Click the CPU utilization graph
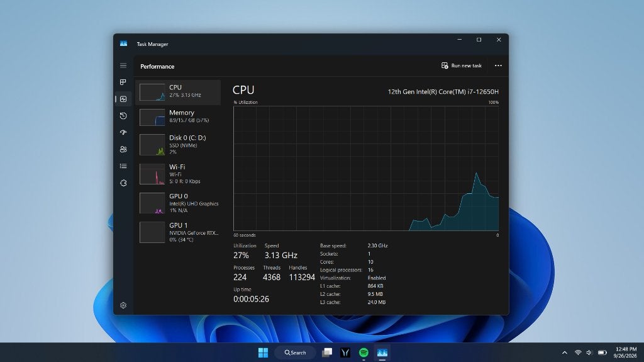The image size is (644, 362). click(366, 168)
